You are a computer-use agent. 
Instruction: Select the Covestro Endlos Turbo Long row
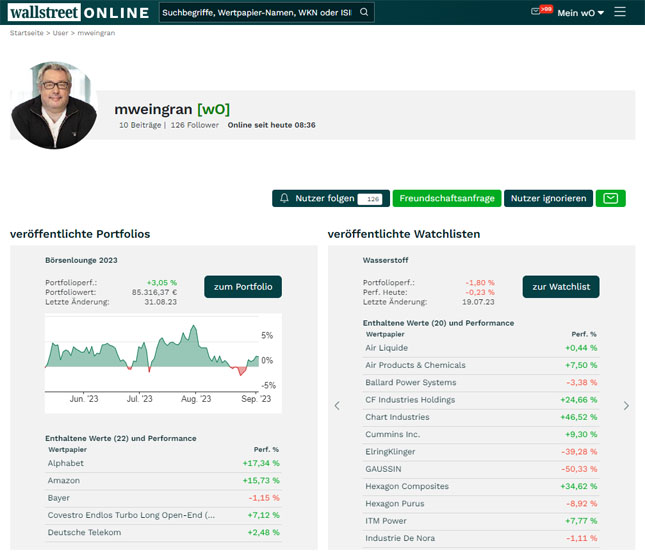163,515
